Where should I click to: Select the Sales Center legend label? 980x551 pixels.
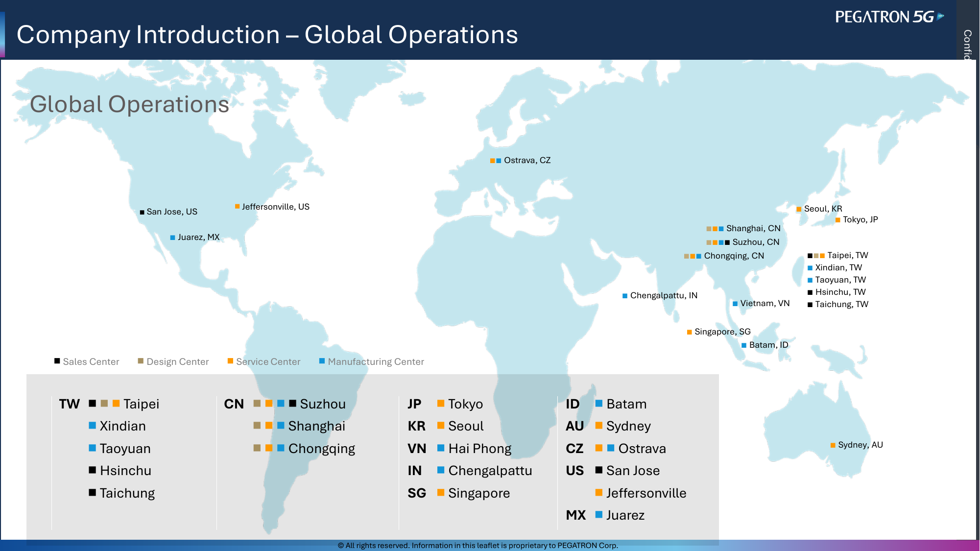[x=91, y=361]
